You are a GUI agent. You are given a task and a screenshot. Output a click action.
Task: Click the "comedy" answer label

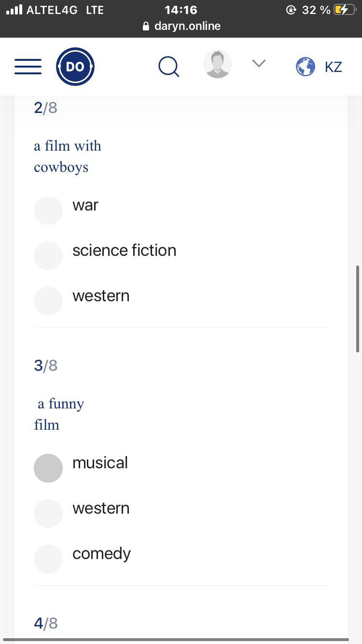click(x=101, y=554)
